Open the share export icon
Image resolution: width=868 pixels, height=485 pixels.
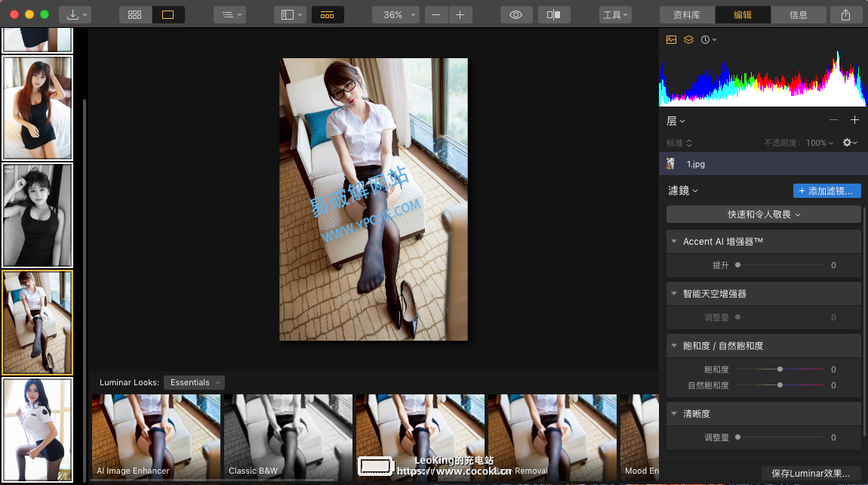(845, 15)
